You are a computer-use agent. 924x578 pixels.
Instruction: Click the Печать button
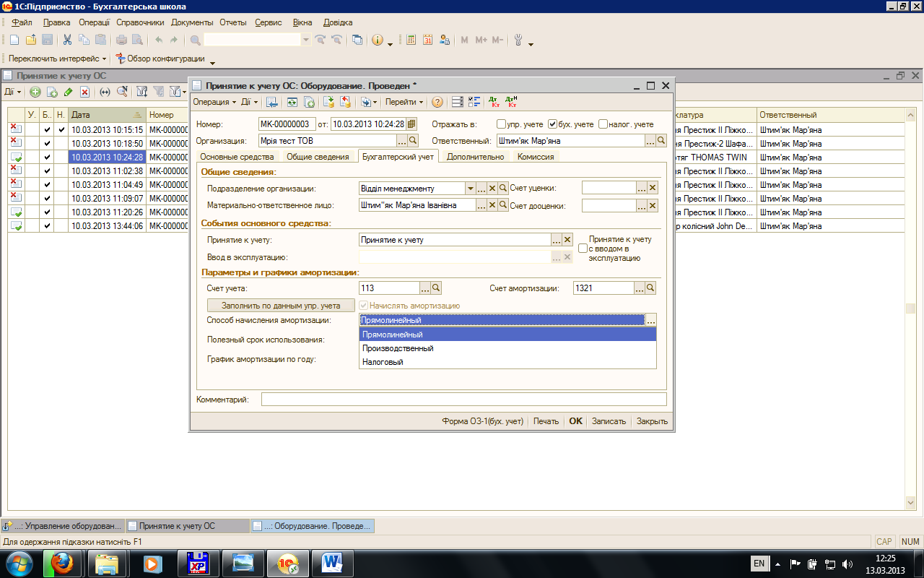coord(546,421)
